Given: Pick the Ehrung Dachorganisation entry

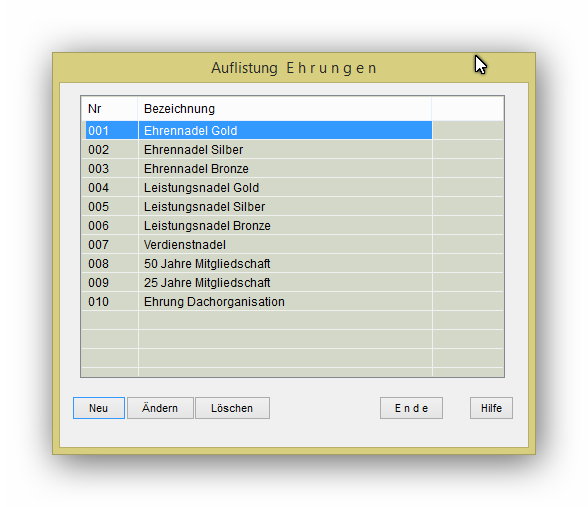Looking at the screenshot, I should point(259,302).
